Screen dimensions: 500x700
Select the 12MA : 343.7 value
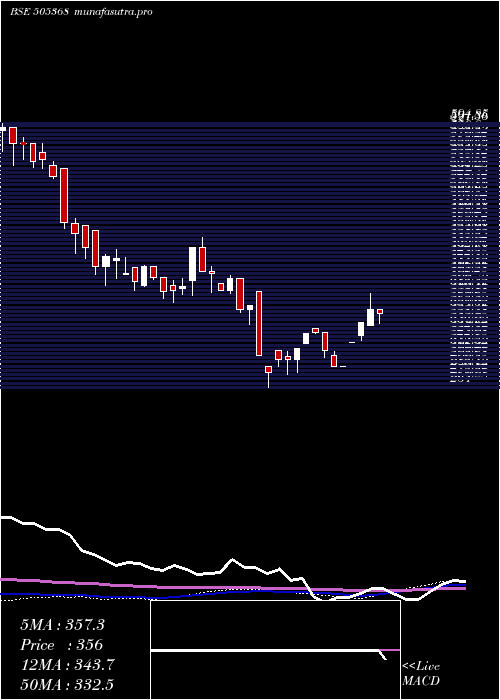67,665
